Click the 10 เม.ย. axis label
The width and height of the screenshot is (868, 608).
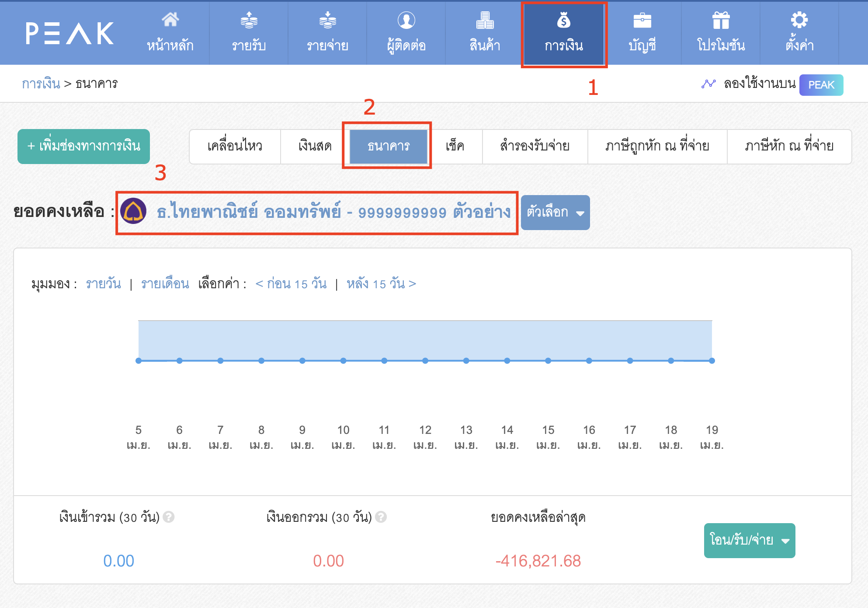(x=344, y=437)
